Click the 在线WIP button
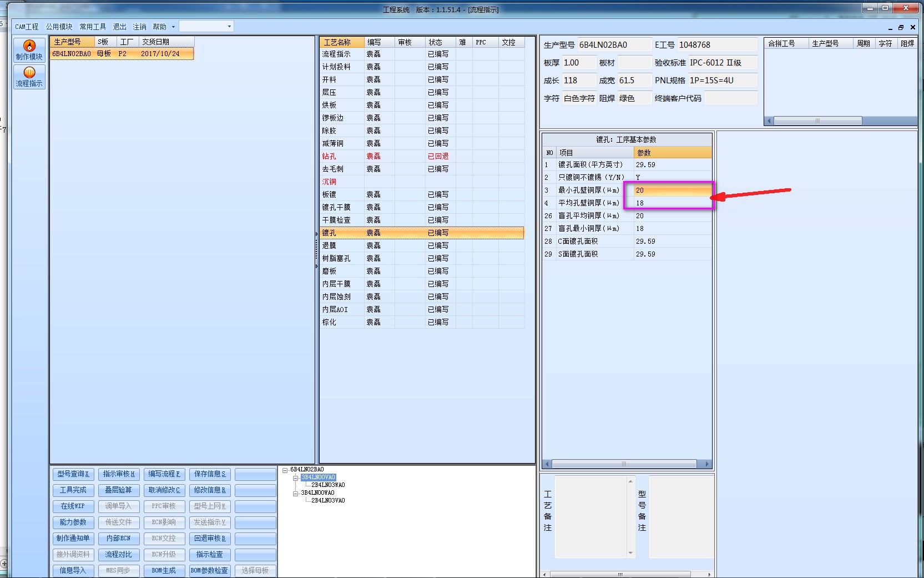 [x=73, y=506]
